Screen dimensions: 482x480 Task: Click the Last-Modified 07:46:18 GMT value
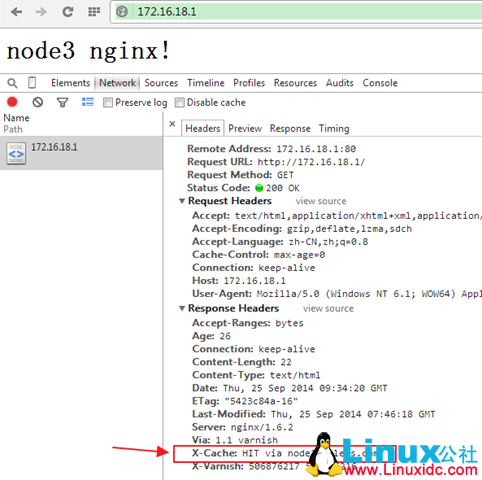click(x=353, y=414)
